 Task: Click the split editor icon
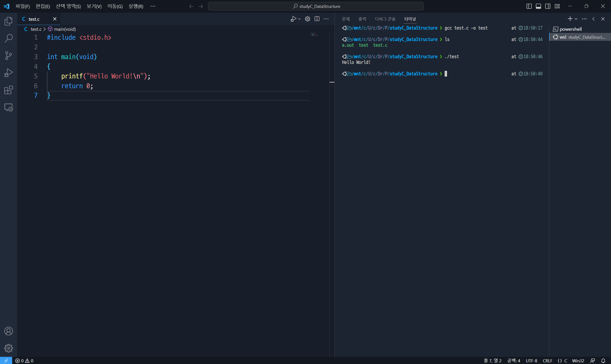(317, 19)
